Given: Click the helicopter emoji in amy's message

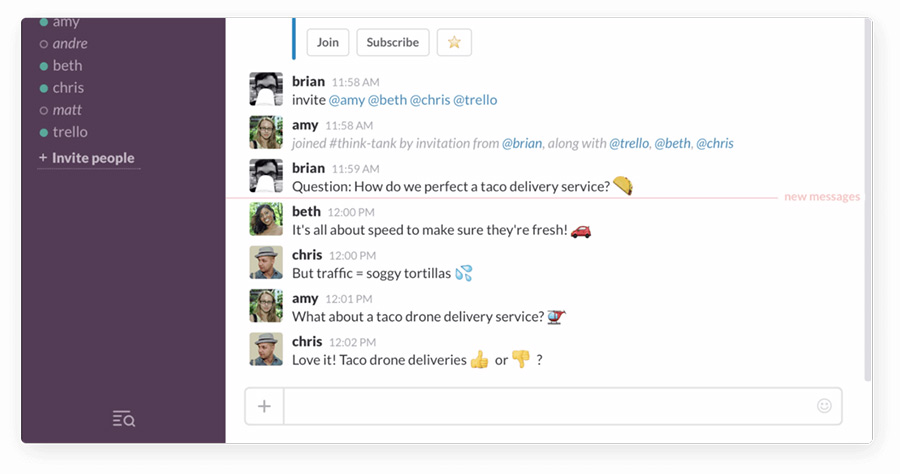Looking at the screenshot, I should [x=556, y=317].
